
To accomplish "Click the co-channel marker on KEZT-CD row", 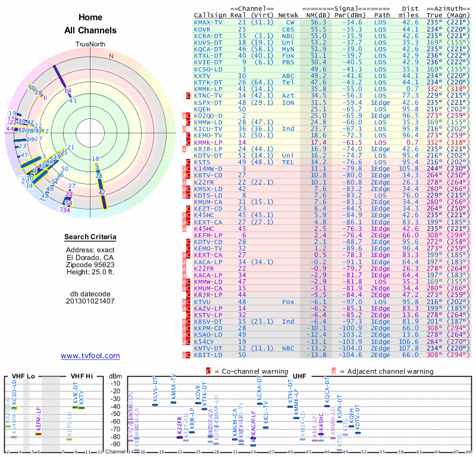I will (188, 209).
